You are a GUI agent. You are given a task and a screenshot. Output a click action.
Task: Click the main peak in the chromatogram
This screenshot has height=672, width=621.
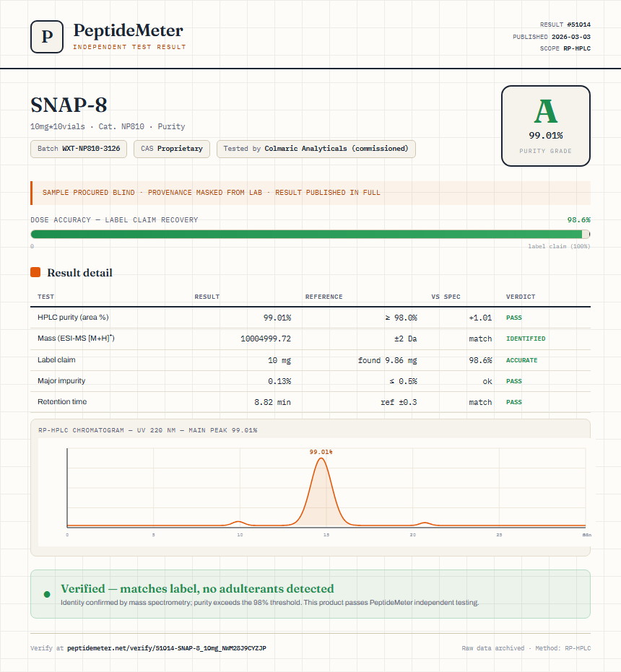pos(321,491)
